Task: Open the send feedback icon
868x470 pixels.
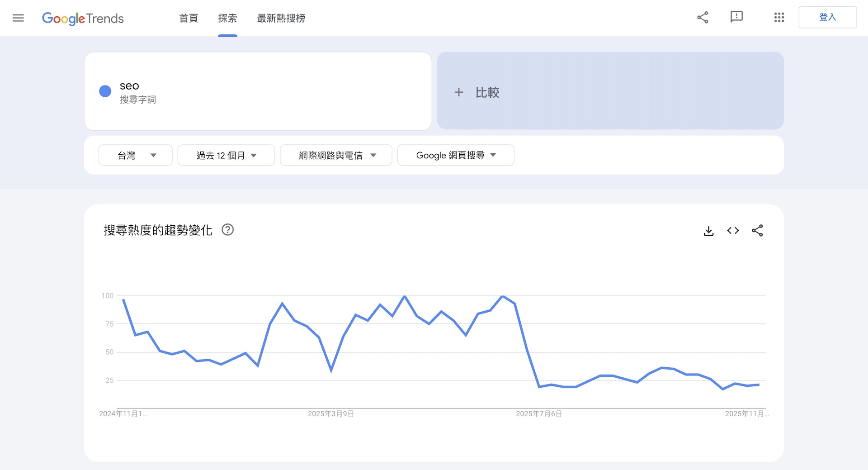Action: (x=736, y=17)
